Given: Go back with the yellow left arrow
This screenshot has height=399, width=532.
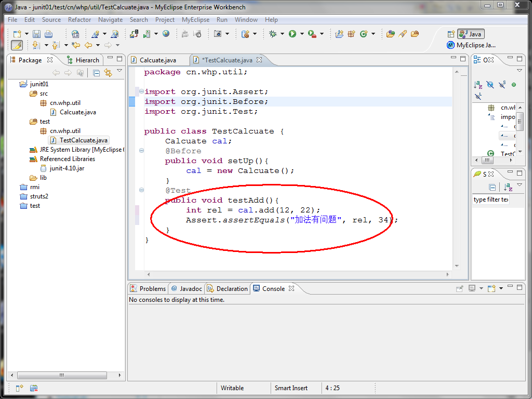Looking at the screenshot, I should (x=88, y=45).
